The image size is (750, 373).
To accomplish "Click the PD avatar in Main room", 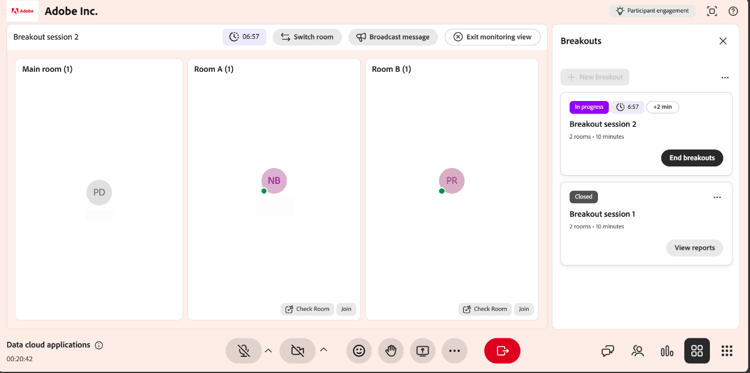I will tap(99, 193).
